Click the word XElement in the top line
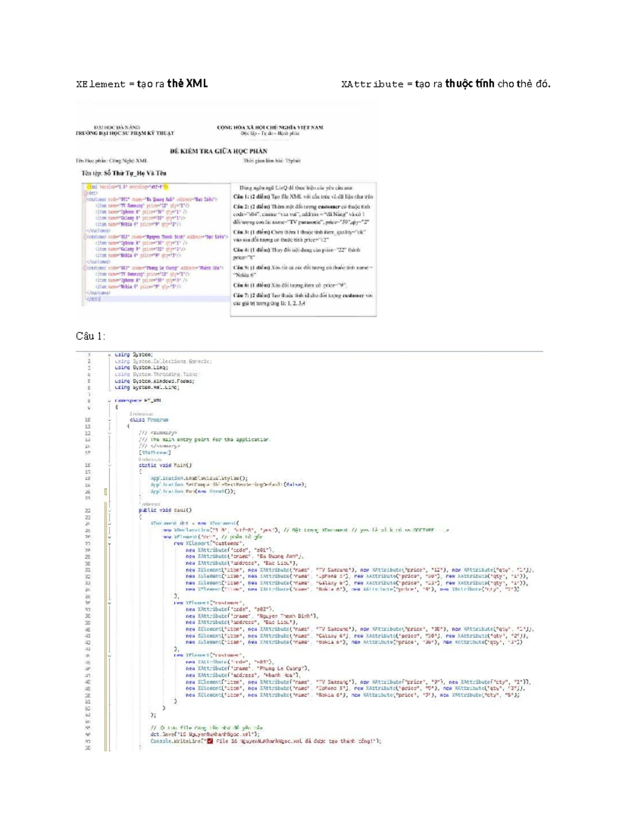 click(100, 84)
